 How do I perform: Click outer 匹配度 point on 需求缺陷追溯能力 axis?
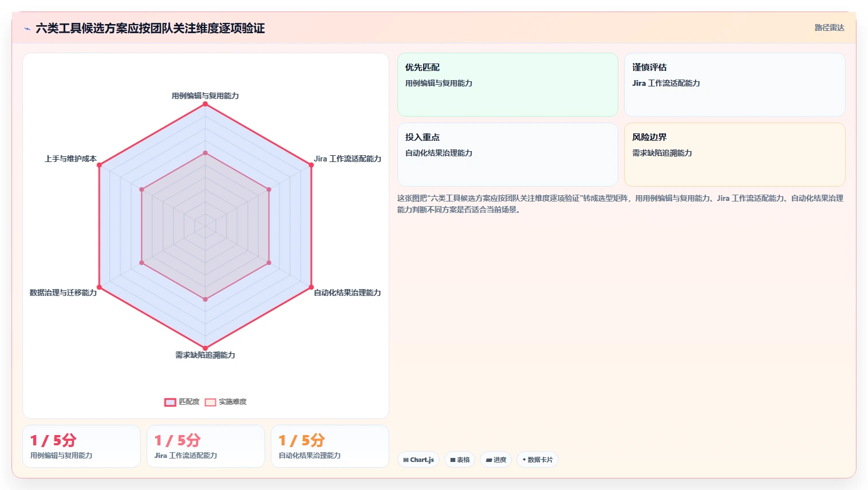click(x=205, y=348)
